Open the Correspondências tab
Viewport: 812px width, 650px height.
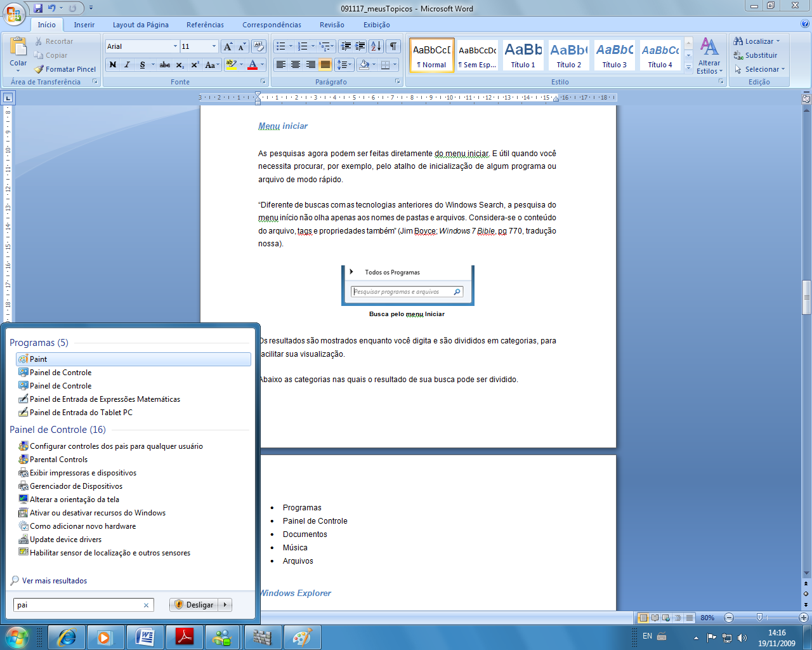[272, 25]
